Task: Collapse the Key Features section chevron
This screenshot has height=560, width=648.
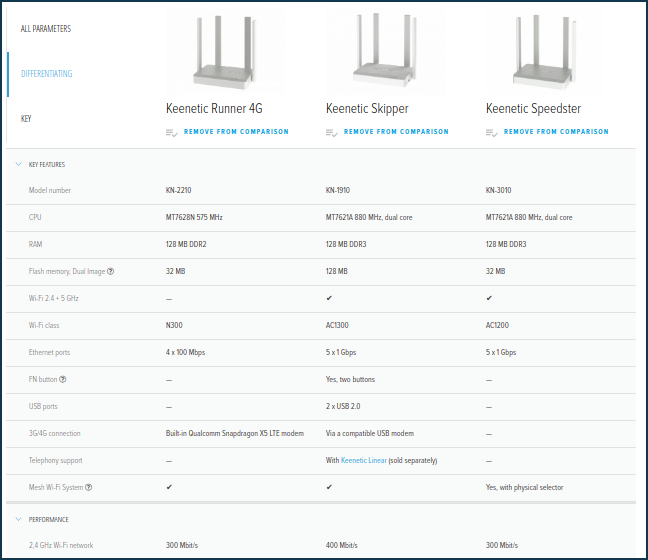Action: coord(17,164)
